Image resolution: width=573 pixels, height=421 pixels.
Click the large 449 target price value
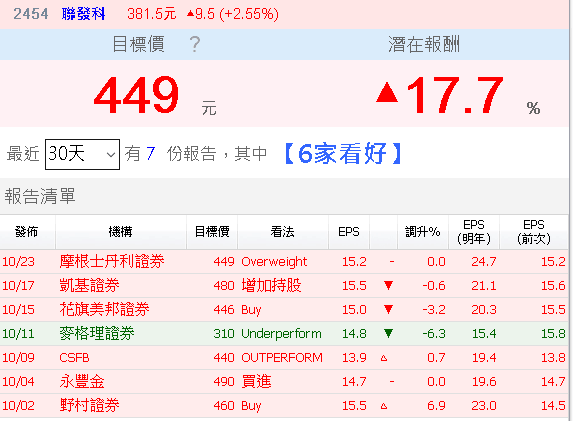136,95
